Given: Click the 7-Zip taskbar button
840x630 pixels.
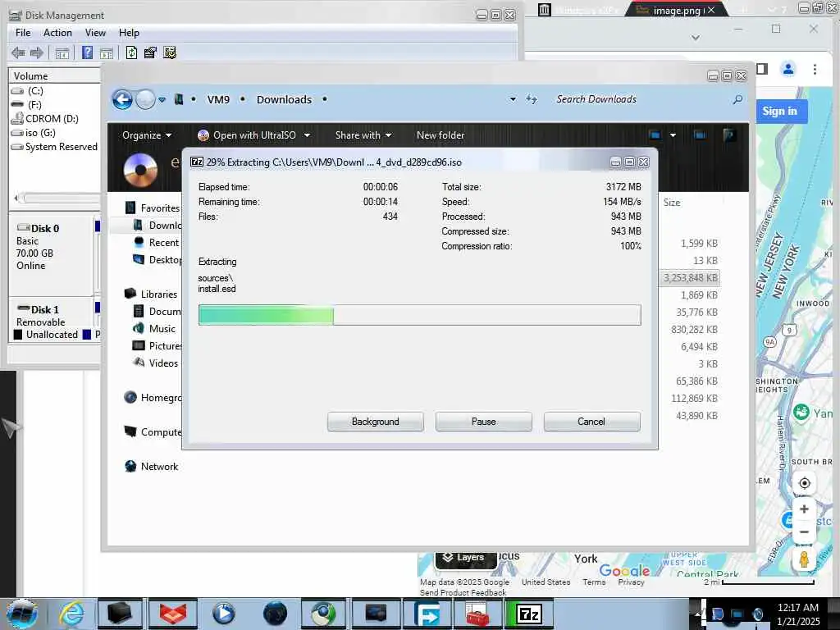Looking at the screenshot, I should (529, 614).
